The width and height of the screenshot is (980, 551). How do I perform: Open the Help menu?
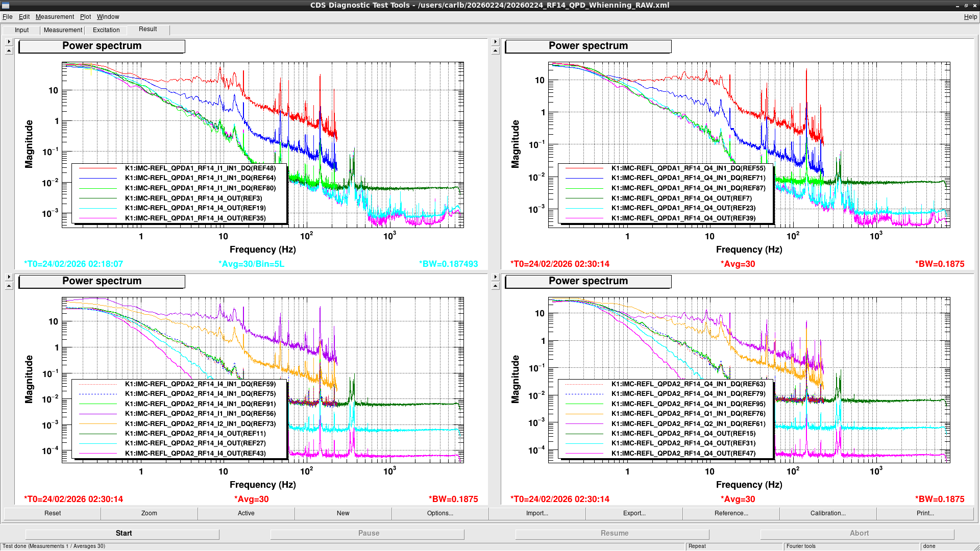click(970, 17)
